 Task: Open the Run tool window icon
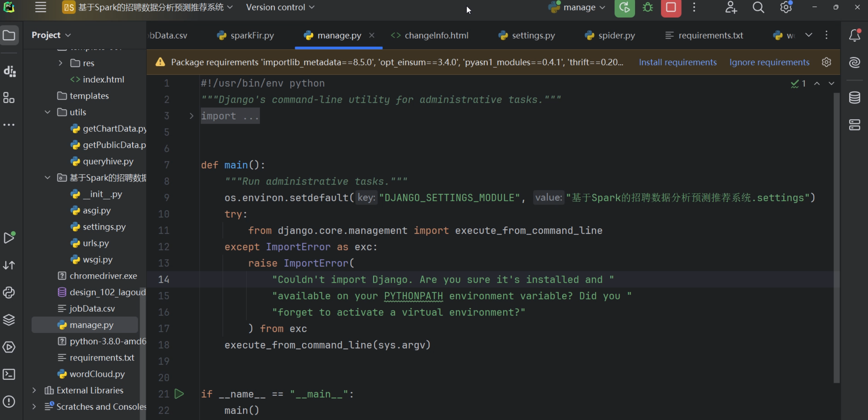click(9, 238)
